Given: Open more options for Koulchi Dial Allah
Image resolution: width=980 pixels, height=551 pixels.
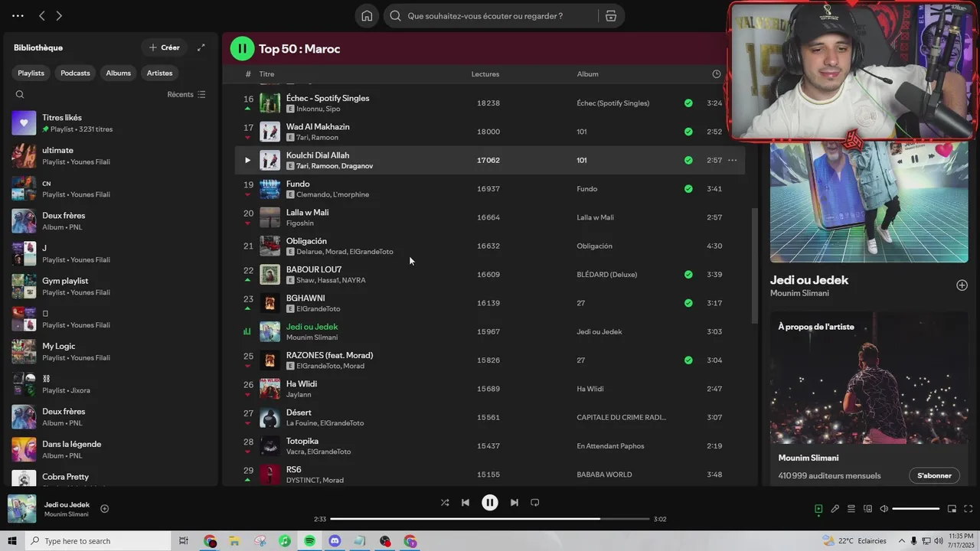Looking at the screenshot, I should (733, 160).
